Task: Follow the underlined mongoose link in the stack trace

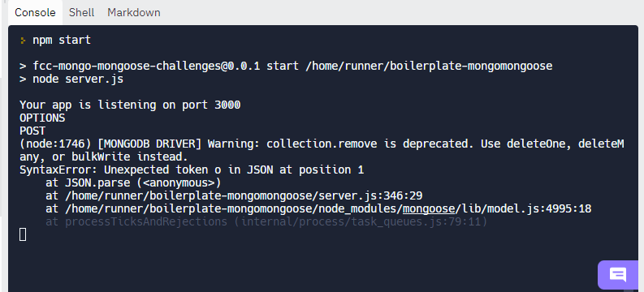Action: pyautogui.click(x=429, y=208)
